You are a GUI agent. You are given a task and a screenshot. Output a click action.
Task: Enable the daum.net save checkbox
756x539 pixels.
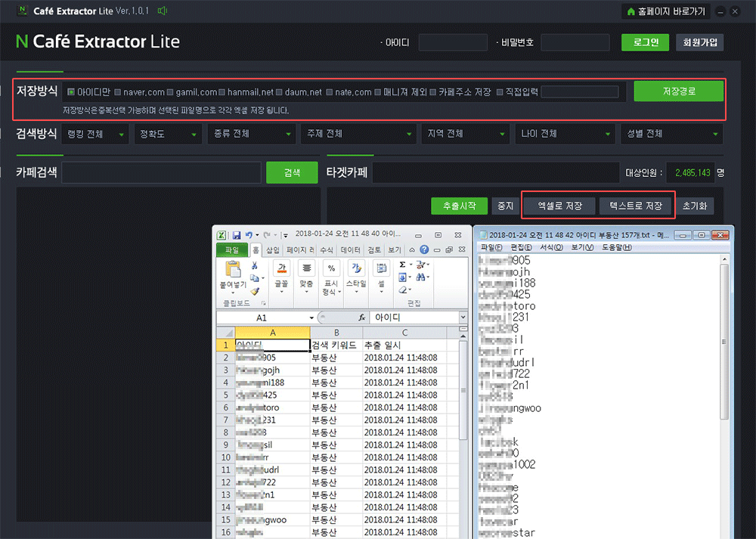coord(279,92)
